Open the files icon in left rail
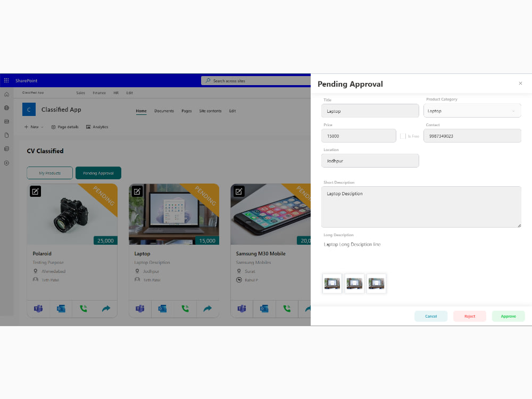 tap(6, 135)
